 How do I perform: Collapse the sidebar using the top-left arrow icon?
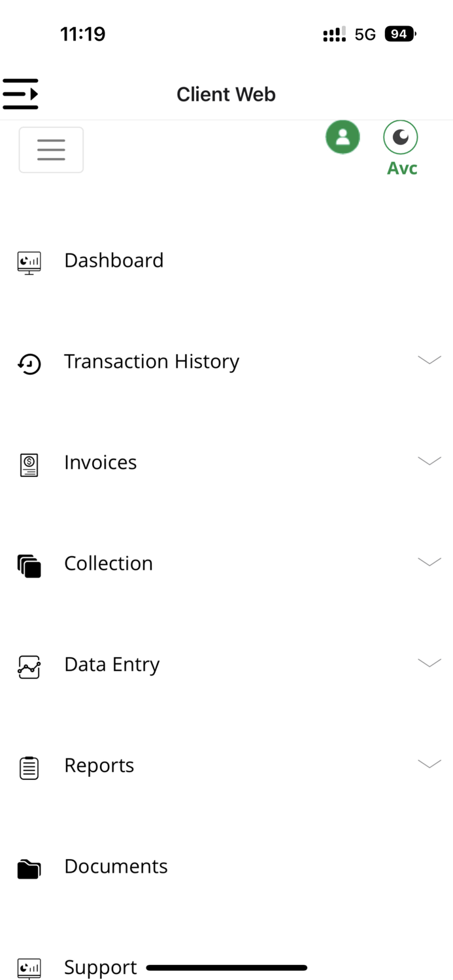pyautogui.click(x=20, y=93)
